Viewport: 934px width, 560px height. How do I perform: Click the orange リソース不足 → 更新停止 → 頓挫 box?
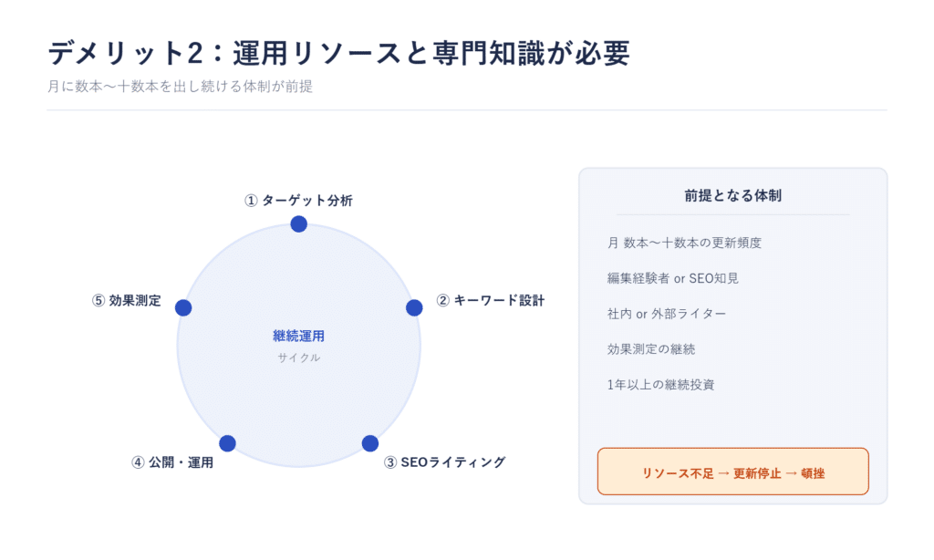pos(732,472)
